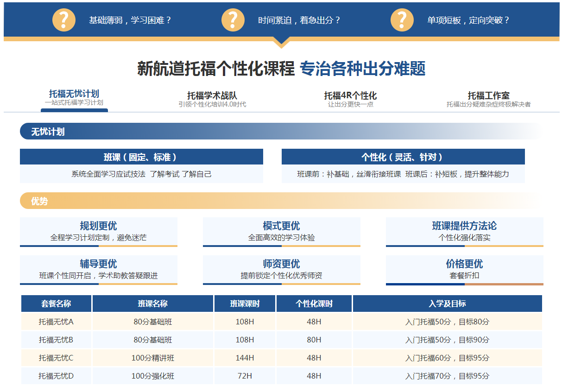Screen dimensions: 562x392
Task: Click 80分基础班 in 托福无忧B row
Action: [x=153, y=340]
